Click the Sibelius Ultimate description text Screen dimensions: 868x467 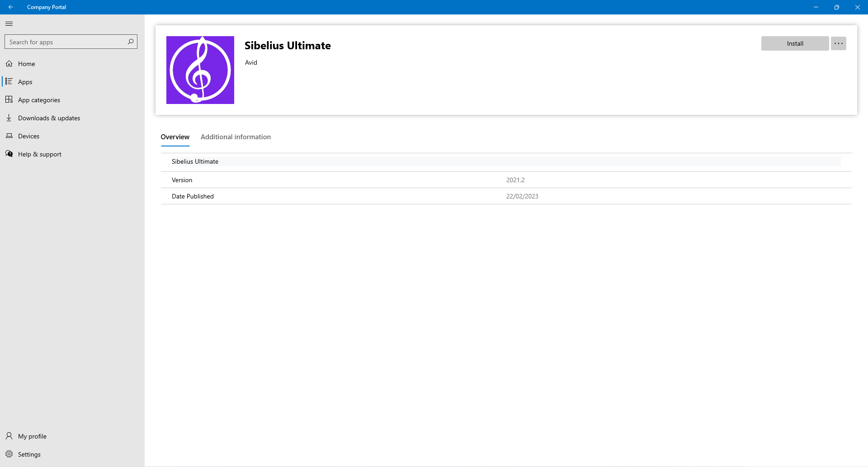[x=195, y=161]
